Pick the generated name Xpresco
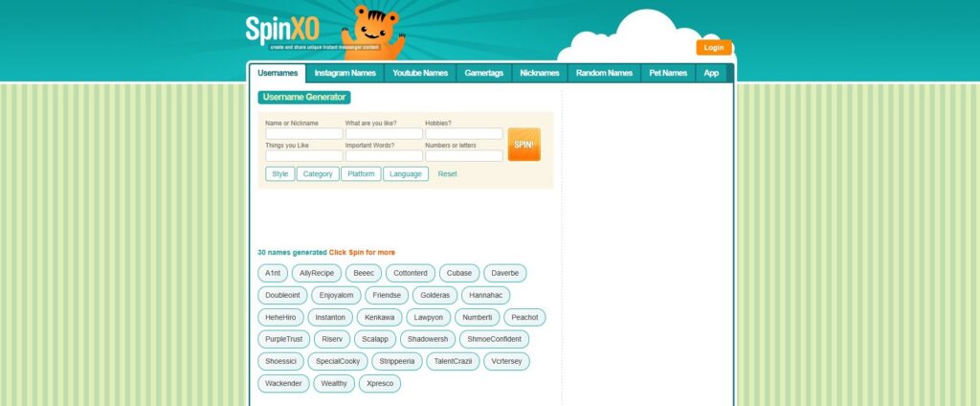The width and height of the screenshot is (980, 406). [380, 383]
